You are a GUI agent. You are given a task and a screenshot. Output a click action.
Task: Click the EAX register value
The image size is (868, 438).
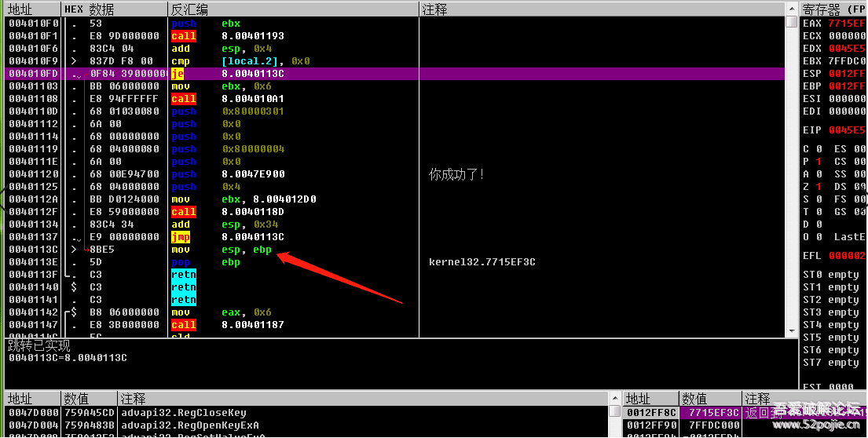click(847, 24)
